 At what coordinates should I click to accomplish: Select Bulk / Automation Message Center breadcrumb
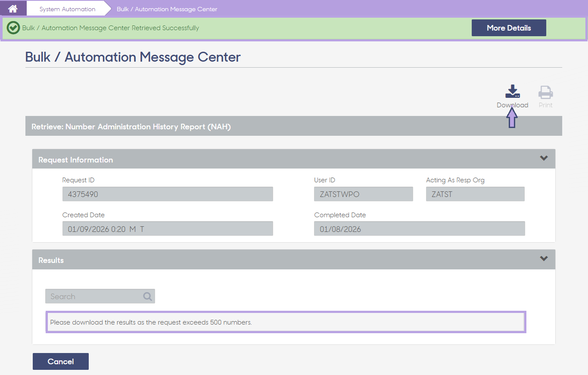tap(167, 9)
